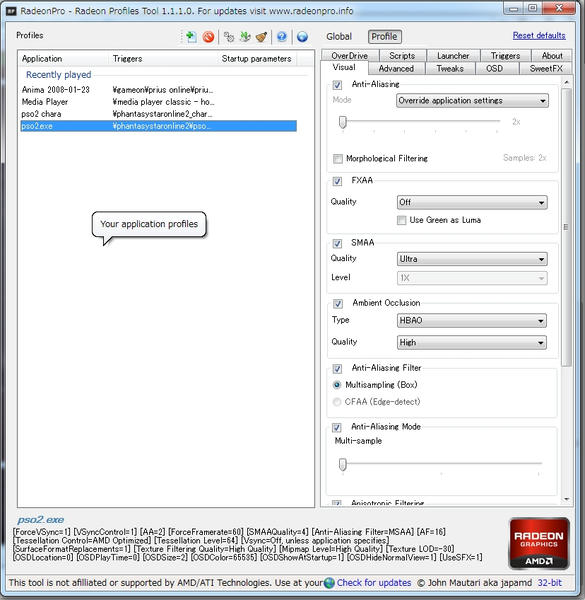This screenshot has height=600, width=585.
Task: Switch to the SweetFX tab
Action: (546, 68)
